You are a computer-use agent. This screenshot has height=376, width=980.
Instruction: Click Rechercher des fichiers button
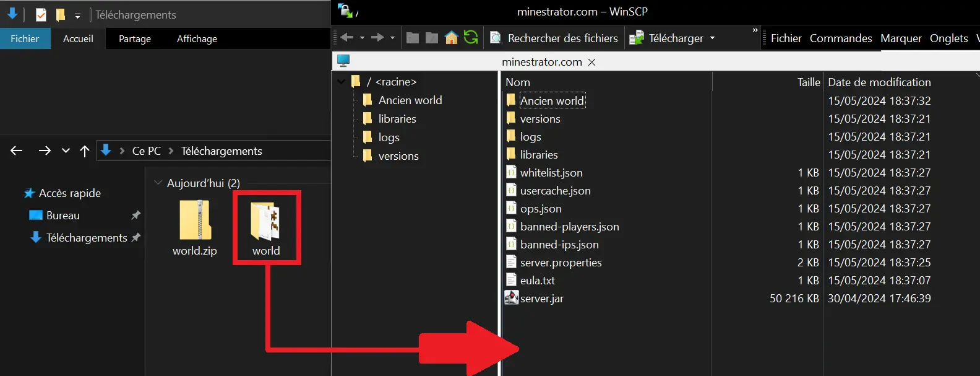pos(554,38)
